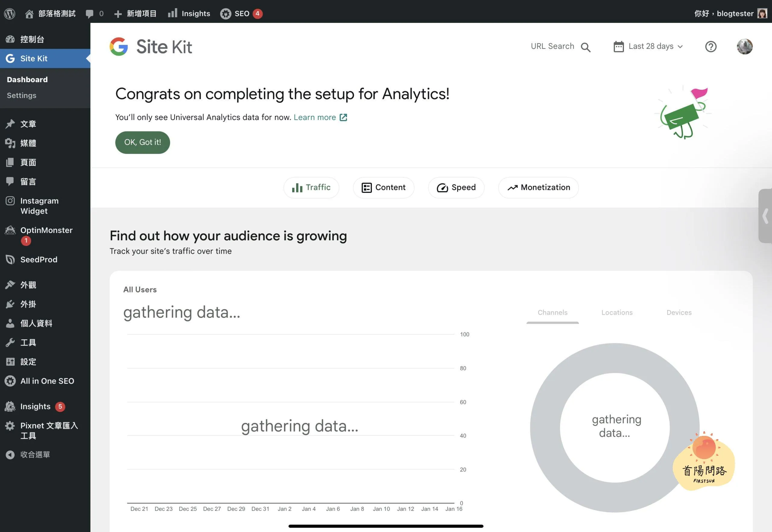Switch to the Locations tab
Screen dimensions: 772x532
(x=617, y=312)
